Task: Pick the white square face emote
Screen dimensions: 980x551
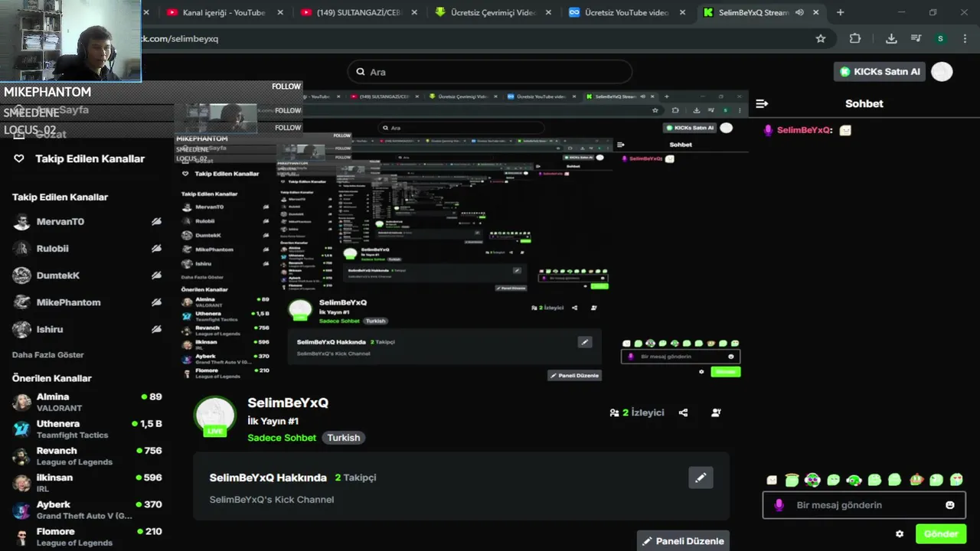Action: [772, 480]
